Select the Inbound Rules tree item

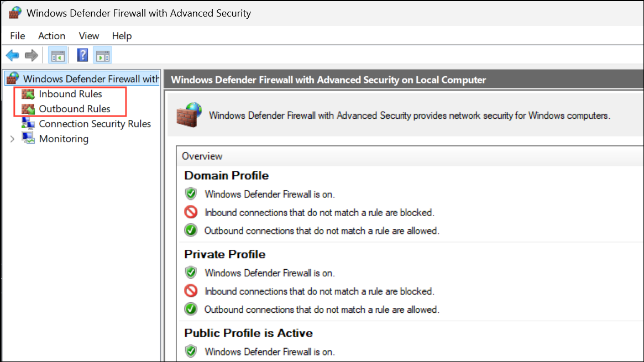(70, 95)
